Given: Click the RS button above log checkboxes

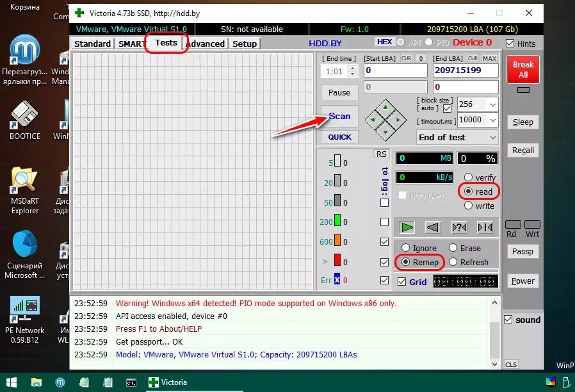Looking at the screenshot, I should (382, 154).
